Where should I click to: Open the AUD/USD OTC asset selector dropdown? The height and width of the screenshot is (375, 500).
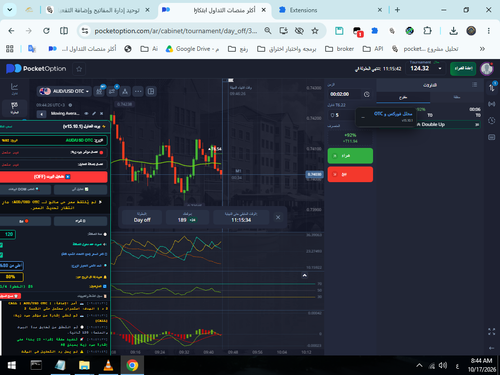tap(64, 91)
